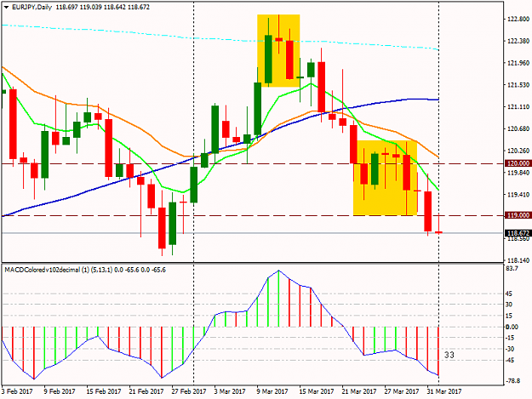
Task: Click the 83.7 MACD scale value
Action: 512,269
